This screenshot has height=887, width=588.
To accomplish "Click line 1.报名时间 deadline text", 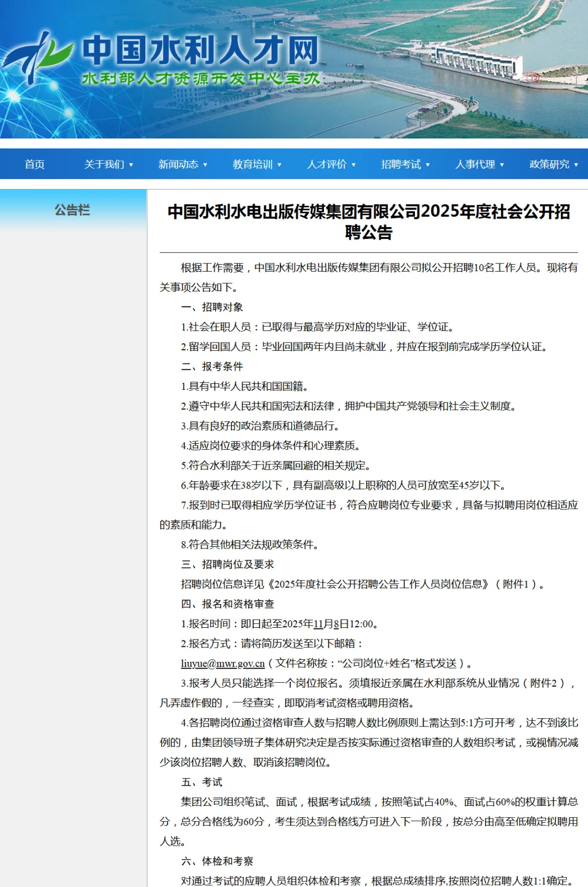I will (x=280, y=624).
